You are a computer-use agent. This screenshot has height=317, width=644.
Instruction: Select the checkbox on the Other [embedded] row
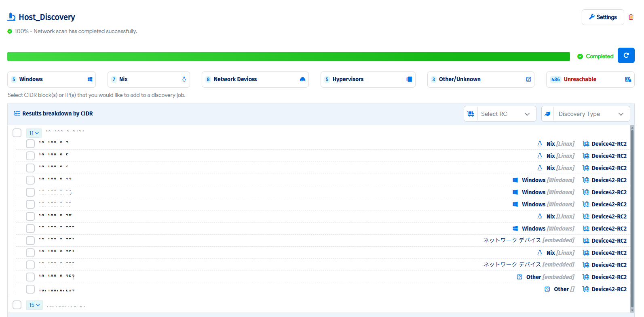[x=30, y=277]
